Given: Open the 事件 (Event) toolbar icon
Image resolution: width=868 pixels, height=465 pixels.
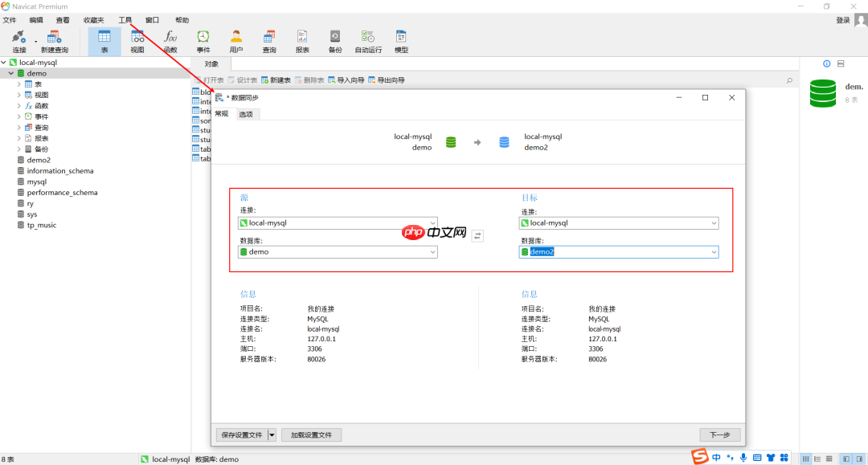Looking at the screenshot, I should (203, 40).
